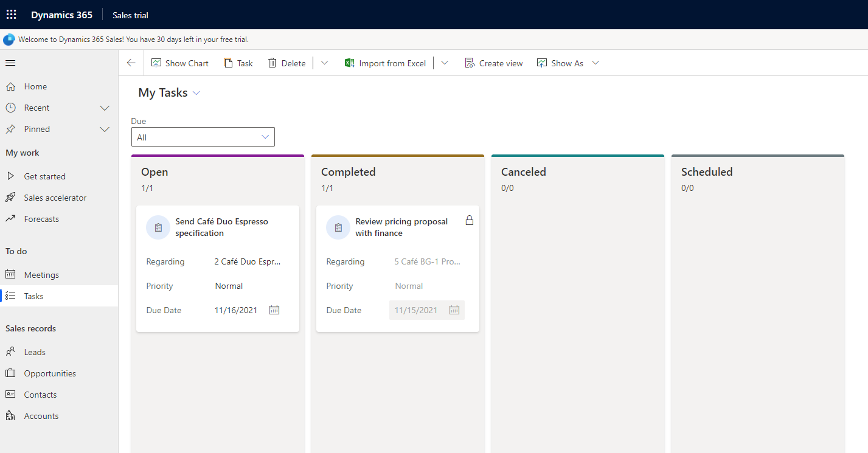Click the calendar icon beside 11/15/2021

[x=454, y=310]
